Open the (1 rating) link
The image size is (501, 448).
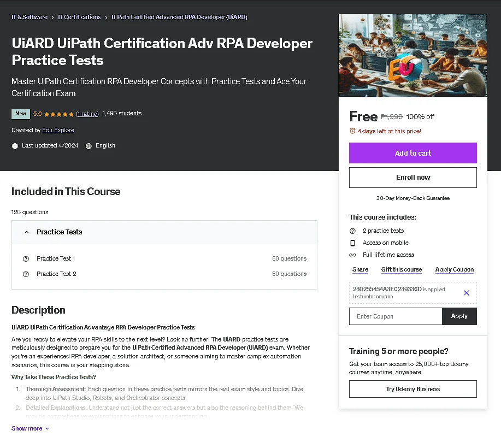(x=87, y=114)
